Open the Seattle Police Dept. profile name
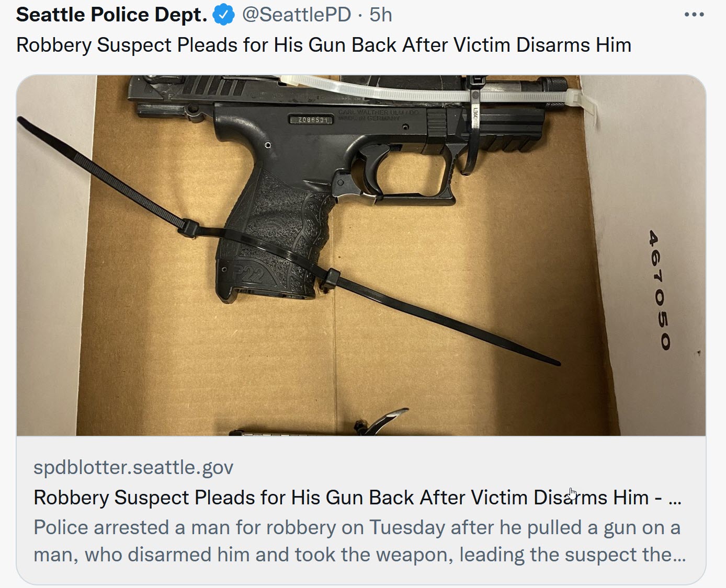Viewport: 726px width, 588px height. 111,15
